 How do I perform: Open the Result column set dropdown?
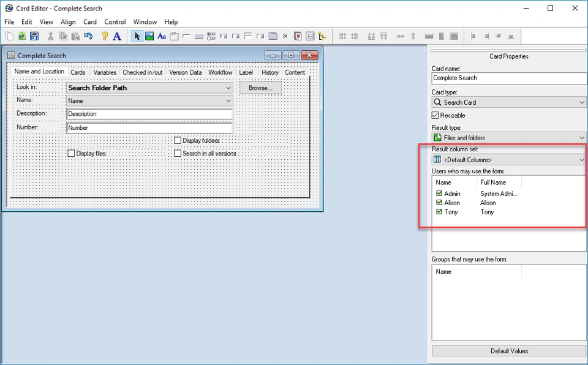581,159
